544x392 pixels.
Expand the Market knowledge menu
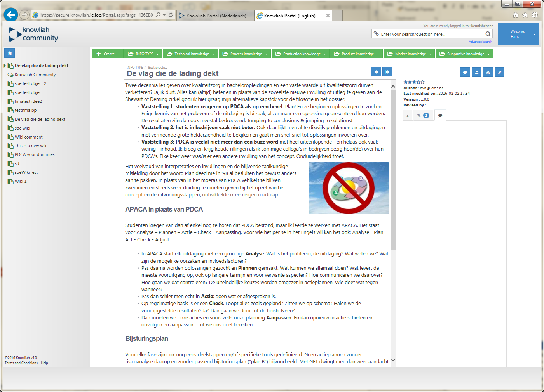pyautogui.click(x=410, y=54)
